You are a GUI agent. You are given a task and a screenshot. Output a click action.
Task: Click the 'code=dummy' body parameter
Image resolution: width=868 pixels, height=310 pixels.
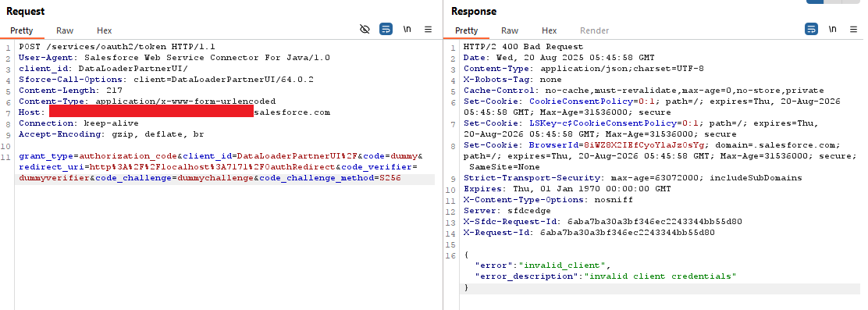pos(390,156)
